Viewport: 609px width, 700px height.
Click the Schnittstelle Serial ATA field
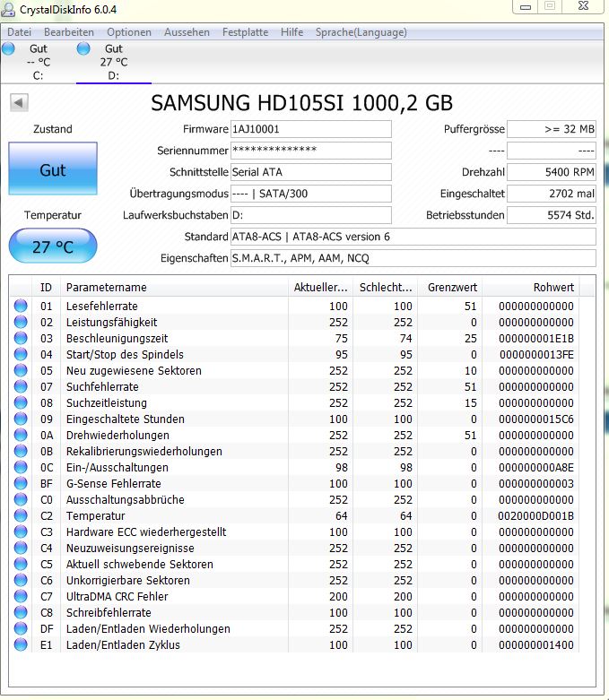tap(310, 172)
